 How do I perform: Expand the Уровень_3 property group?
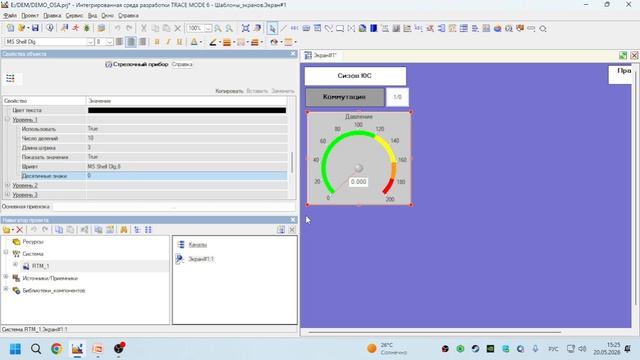7,194
